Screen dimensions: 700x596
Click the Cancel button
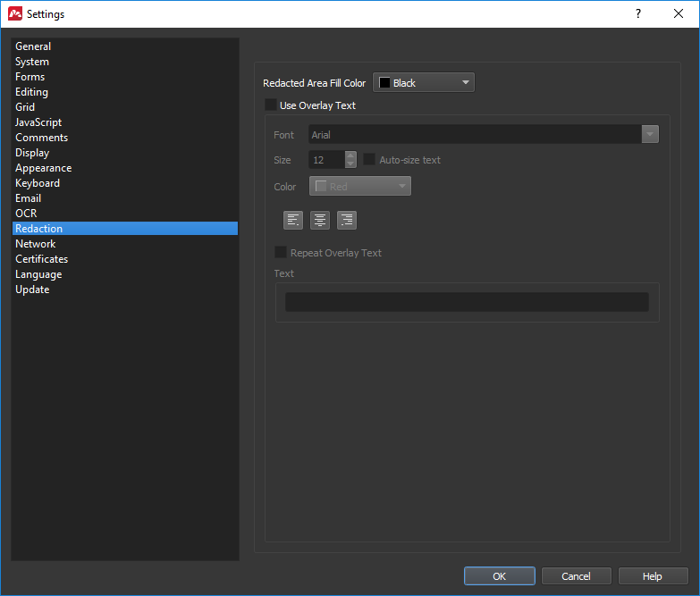tap(576, 576)
